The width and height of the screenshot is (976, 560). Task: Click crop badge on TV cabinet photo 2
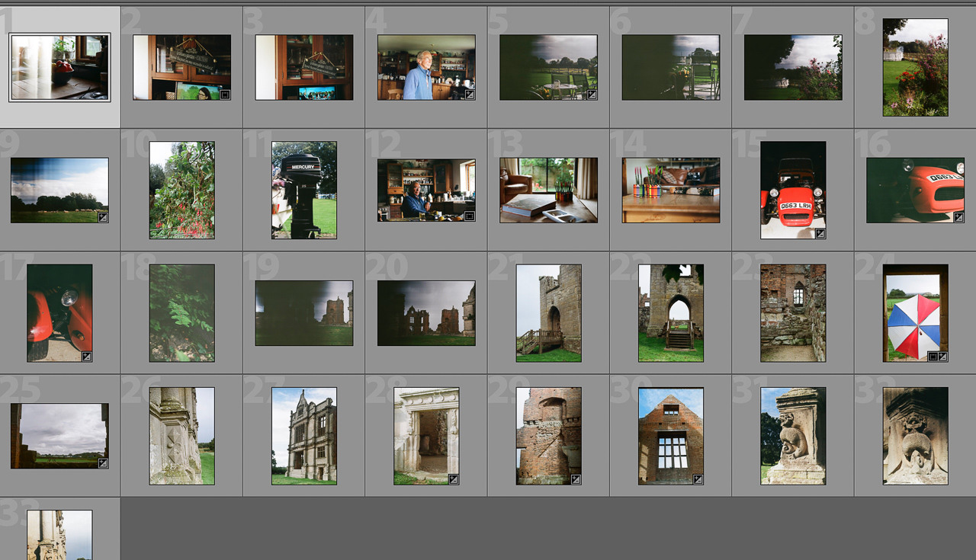pyautogui.click(x=225, y=94)
